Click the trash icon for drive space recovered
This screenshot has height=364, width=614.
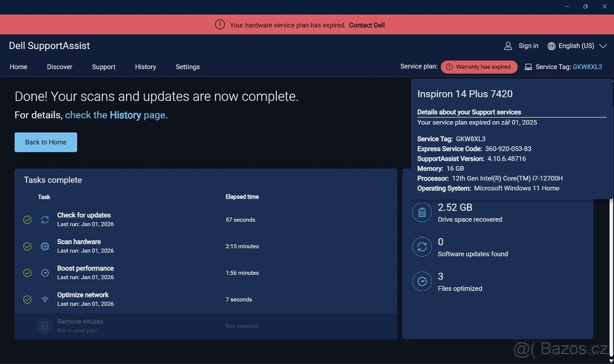(x=422, y=213)
